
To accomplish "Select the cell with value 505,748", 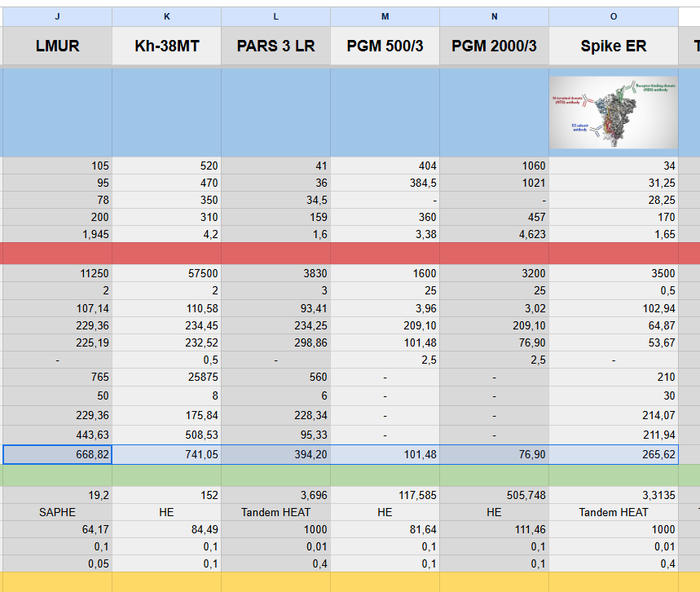I will 494,495.
